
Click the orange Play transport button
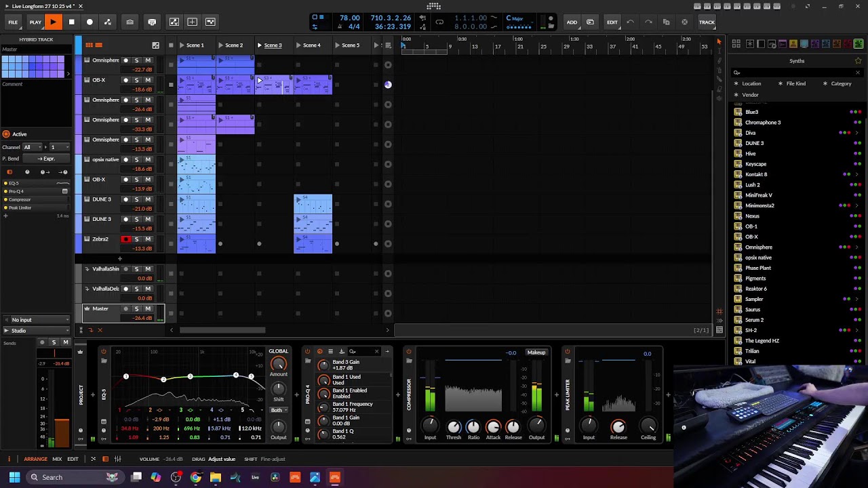pyautogui.click(x=53, y=22)
